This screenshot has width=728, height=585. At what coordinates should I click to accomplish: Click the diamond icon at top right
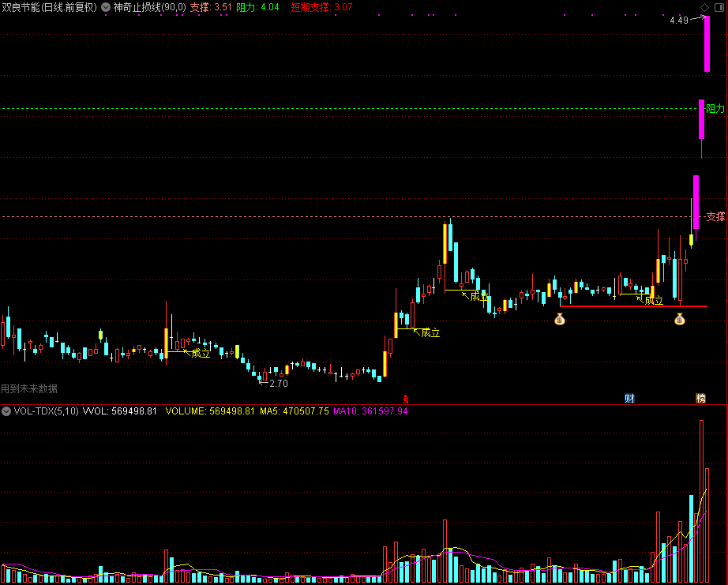(x=705, y=7)
